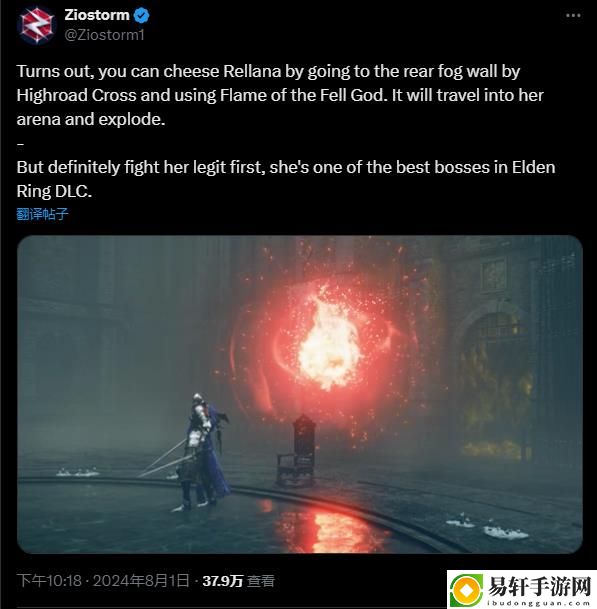Click the 2024年8月1日 post date
This screenshot has height=609, width=597.
pos(141,581)
